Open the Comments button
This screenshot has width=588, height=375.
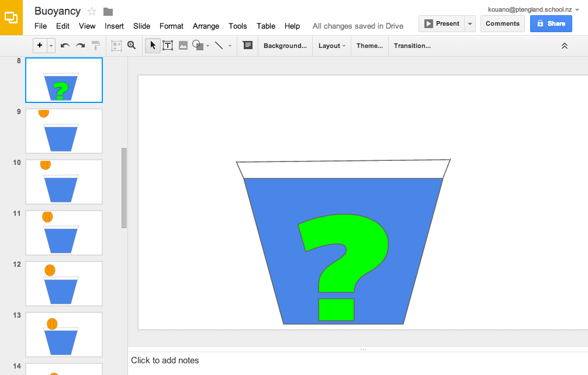[503, 23]
